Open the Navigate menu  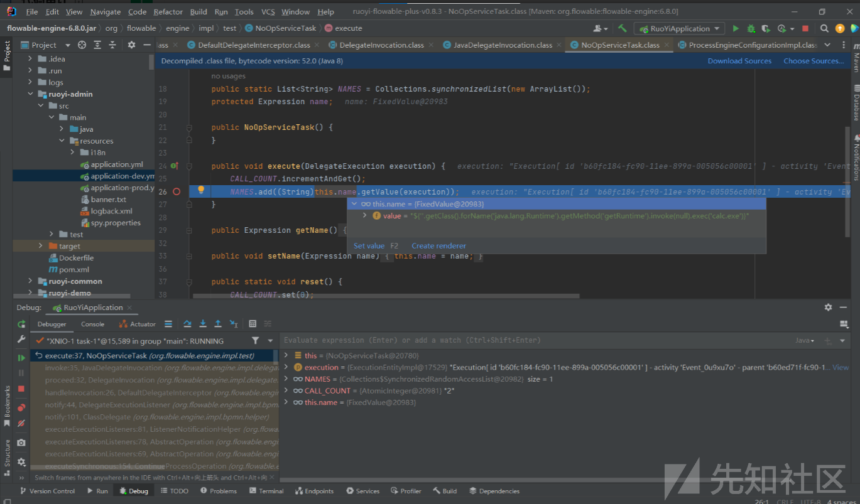(106, 12)
